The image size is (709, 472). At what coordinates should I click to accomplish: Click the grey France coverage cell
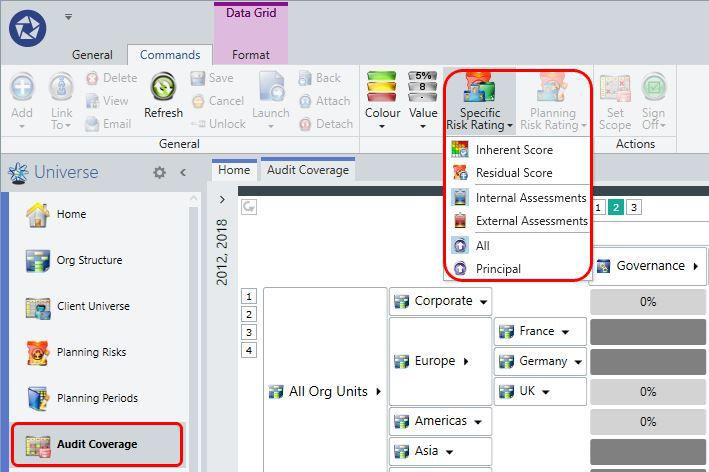tap(648, 332)
